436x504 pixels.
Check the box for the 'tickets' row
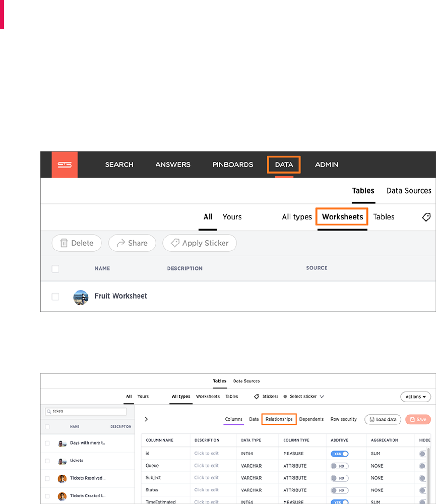(47, 461)
